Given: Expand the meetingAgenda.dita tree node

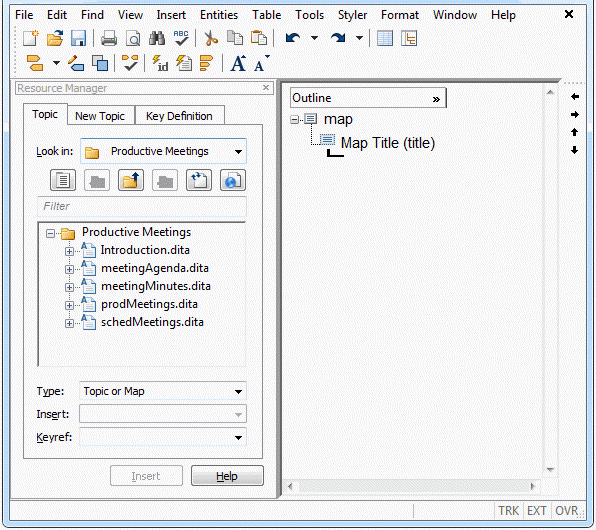Looking at the screenshot, I should coord(69,269).
